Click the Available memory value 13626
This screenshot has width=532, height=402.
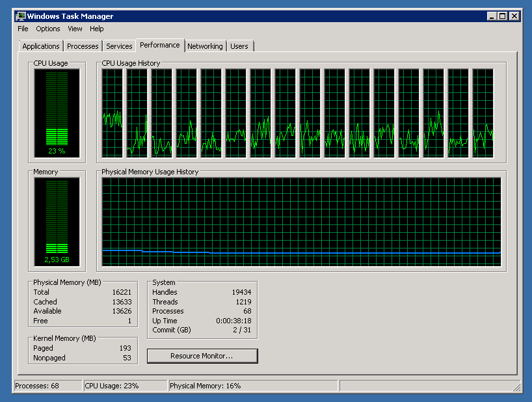coord(122,311)
